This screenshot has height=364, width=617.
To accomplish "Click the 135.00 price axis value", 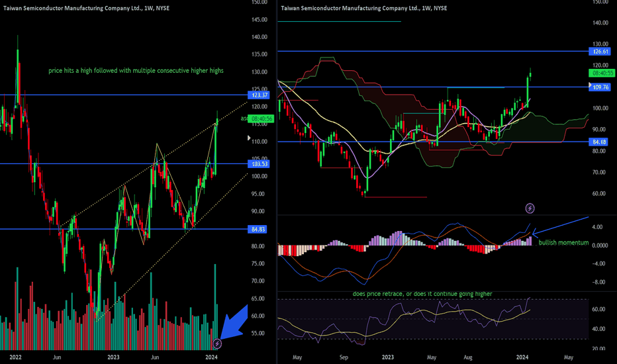I will point(260,54).
